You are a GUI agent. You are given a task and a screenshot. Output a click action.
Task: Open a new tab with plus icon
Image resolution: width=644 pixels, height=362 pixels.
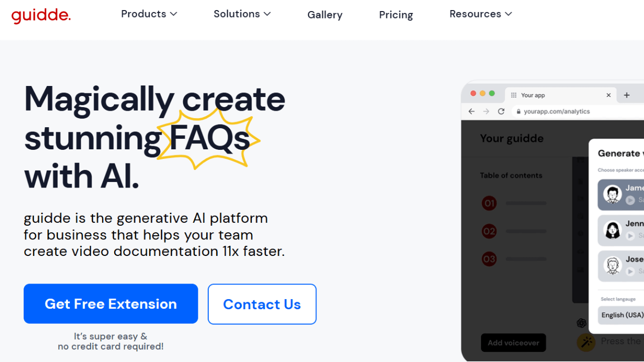[x=626, y=95]
